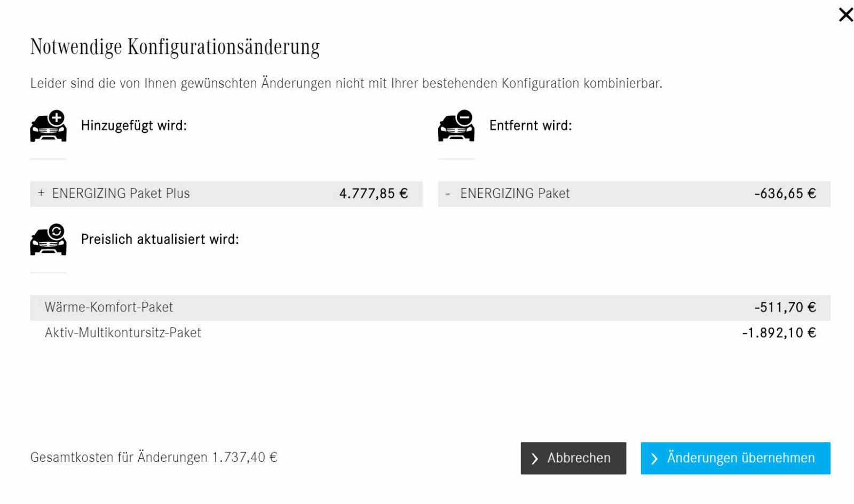Click the price 4.777,85 € of ENERGIZING Paket Plus
Screen dimensions: 854x504
(373, 194)
